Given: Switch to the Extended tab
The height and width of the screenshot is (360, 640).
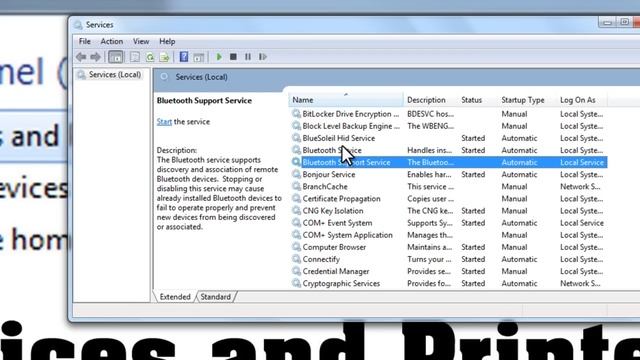Looking at the screenshot, I should click(175, 297).
